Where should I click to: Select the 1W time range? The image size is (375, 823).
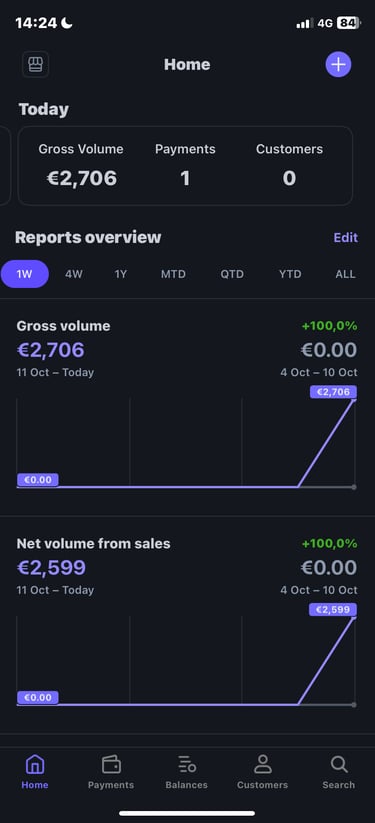pyautogui.click(x=25, y=274)
